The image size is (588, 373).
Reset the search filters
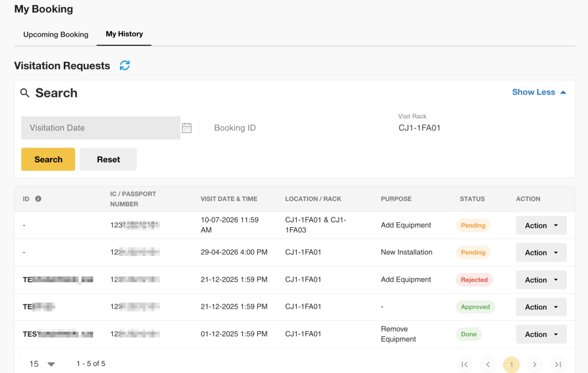pyautogui.click(x=108, y=160)
